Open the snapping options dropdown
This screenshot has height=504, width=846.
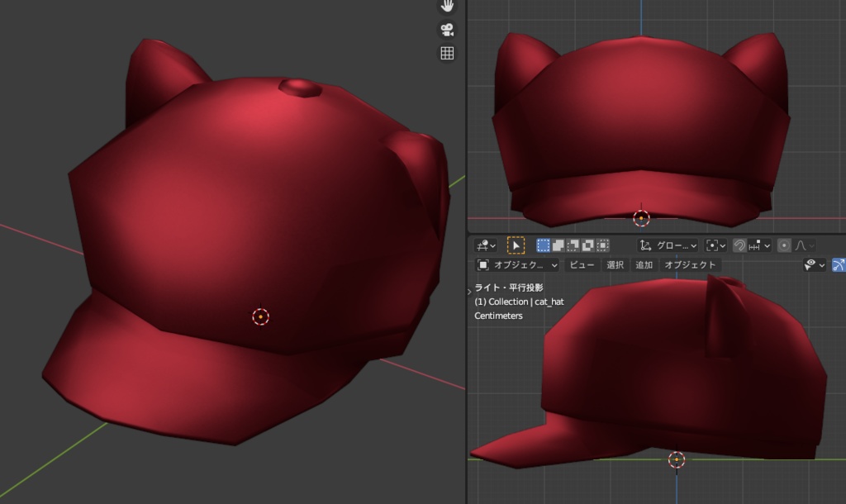point(760,245)
